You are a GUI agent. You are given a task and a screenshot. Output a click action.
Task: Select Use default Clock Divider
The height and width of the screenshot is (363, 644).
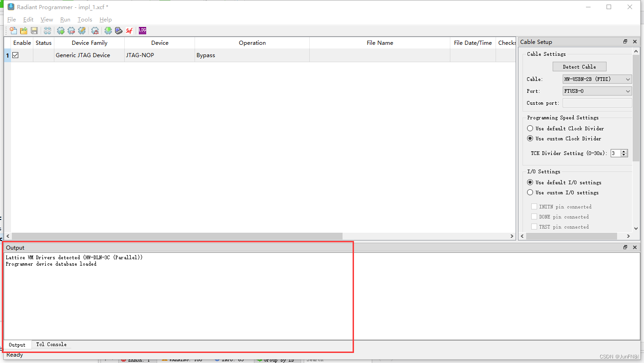pyautogui.click(x=530, y=128)
